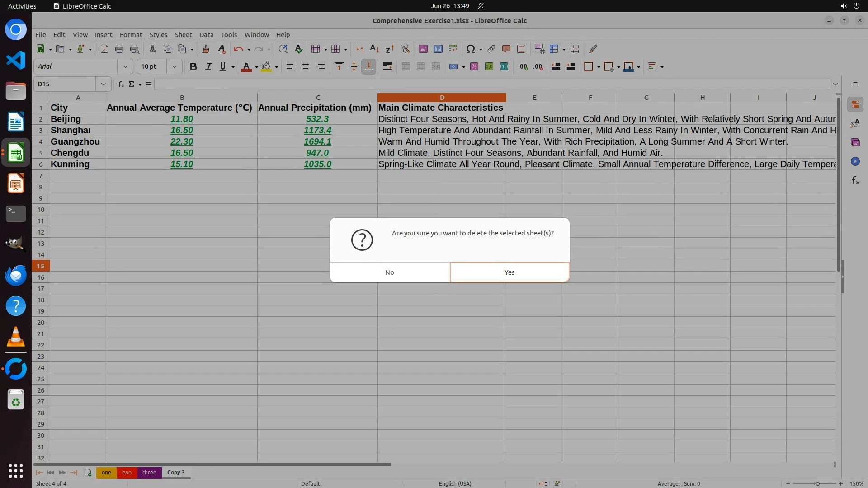Switch to the sheet tab named three
Screen dimensions: 868x488
coord(149,472)
